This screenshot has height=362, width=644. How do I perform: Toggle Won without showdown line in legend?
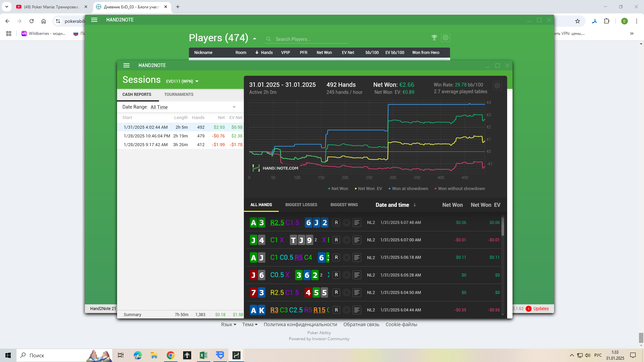click(460, 189)
